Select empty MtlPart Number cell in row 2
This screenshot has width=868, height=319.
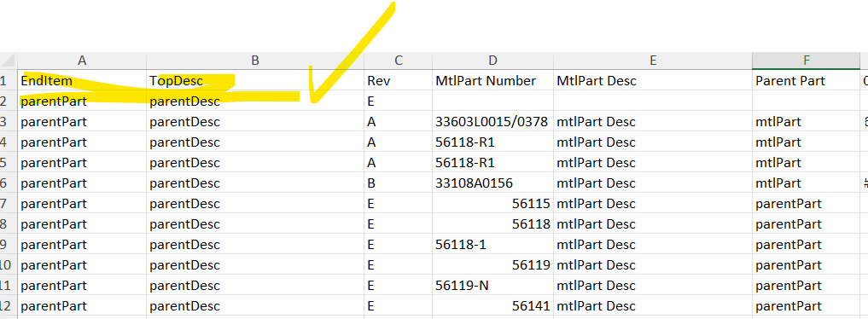492,101
